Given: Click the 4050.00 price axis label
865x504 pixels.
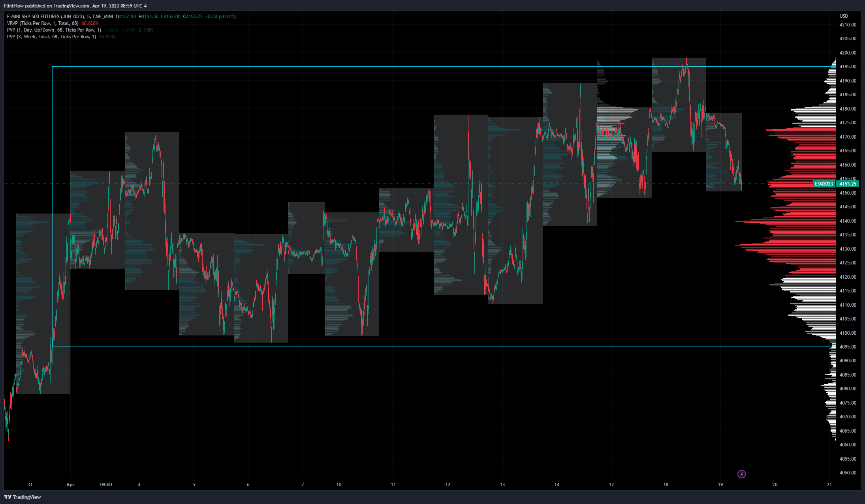Looking at the screenshot, I should click(848, 473).
